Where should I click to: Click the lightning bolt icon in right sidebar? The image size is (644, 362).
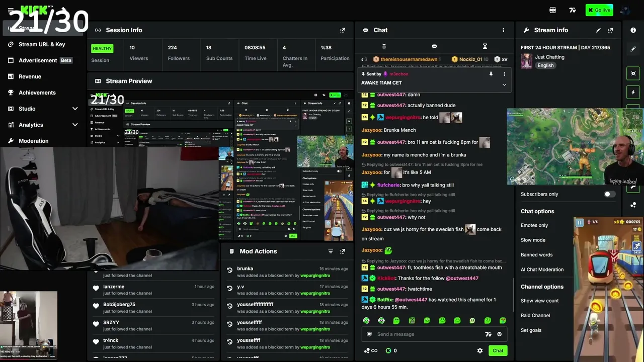pos(633,93)
